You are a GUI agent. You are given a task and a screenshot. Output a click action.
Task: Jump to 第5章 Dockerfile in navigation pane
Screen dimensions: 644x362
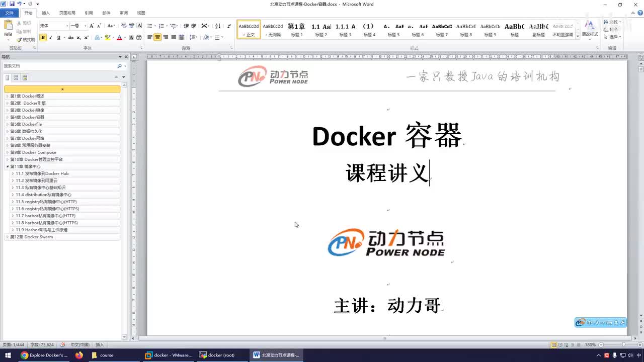pyautogui.click(x=62, y=124)
